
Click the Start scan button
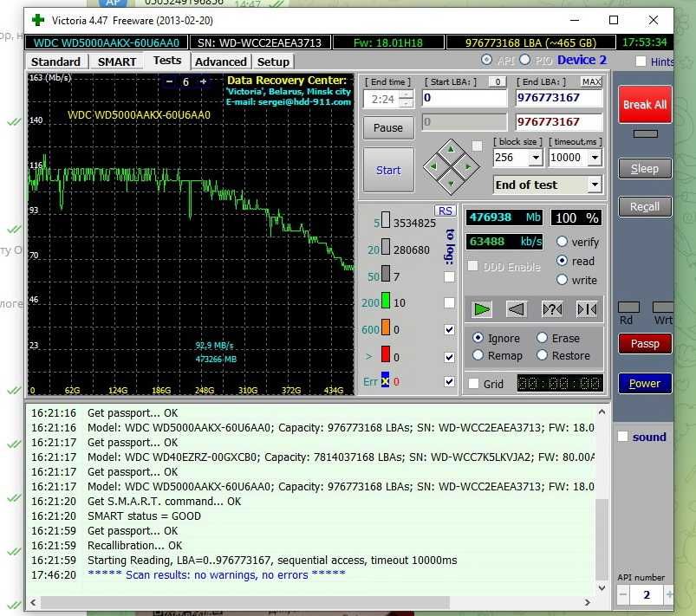[x=388, y=170]
